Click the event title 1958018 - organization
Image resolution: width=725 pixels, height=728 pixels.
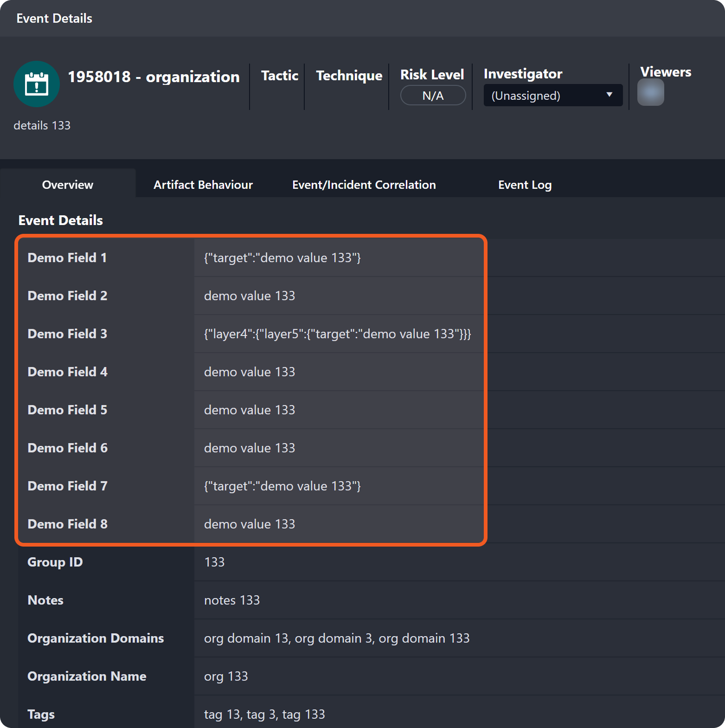tap(154, 77)
